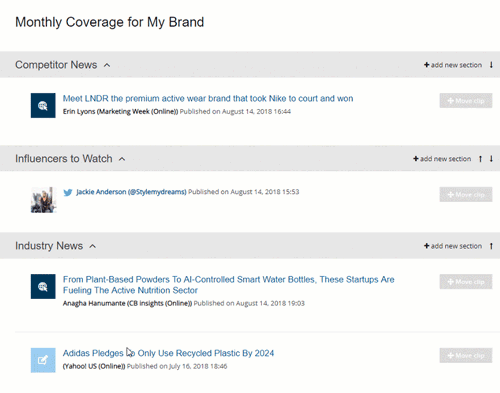The height and width of the screenshot is (393, 500).
Task: Move Industry News section up arrow
Action: tap(491, 246)
